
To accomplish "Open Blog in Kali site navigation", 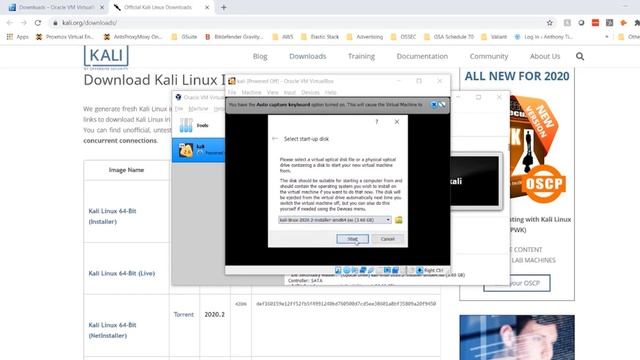I will coord(260,56).
